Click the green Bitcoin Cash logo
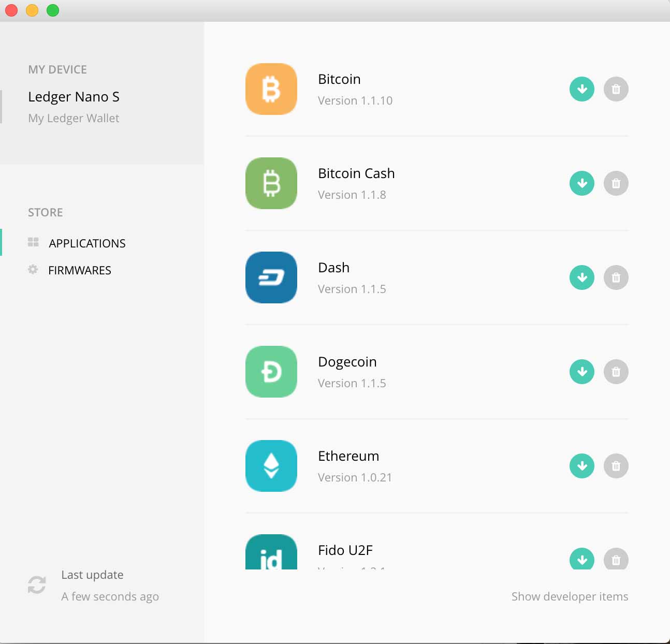This screenshot has width=670, height=644. [x=271, y=183]
